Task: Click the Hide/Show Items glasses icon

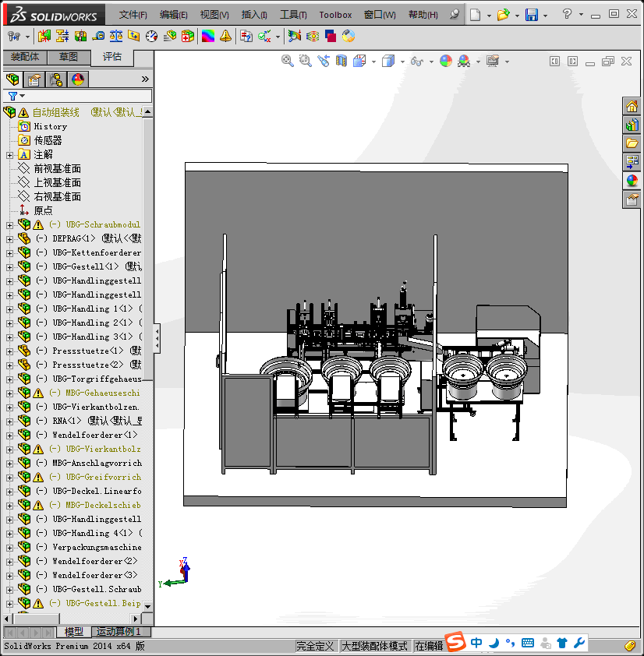Action: click(x=416, y=62)
